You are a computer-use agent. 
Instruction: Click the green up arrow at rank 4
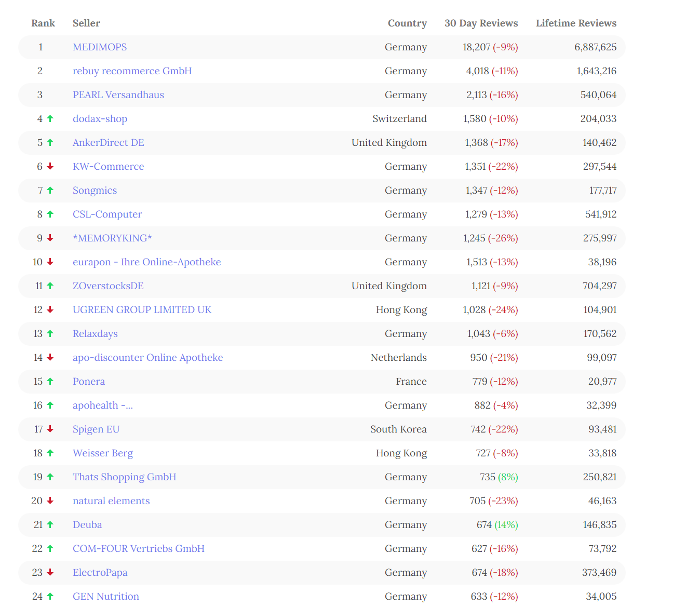(x=50, y=118)
